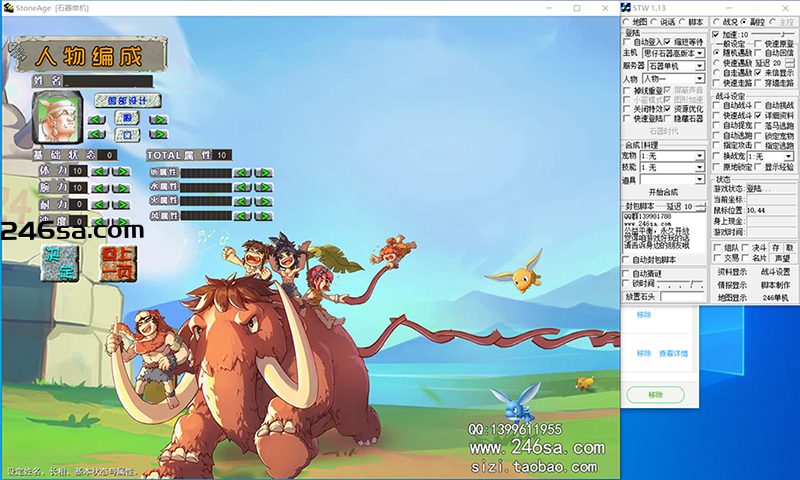Viewport: 800px width, 480px height.
Task: Click the right arrow beside the 眼 (eye) option
Action: pos(158,120)
